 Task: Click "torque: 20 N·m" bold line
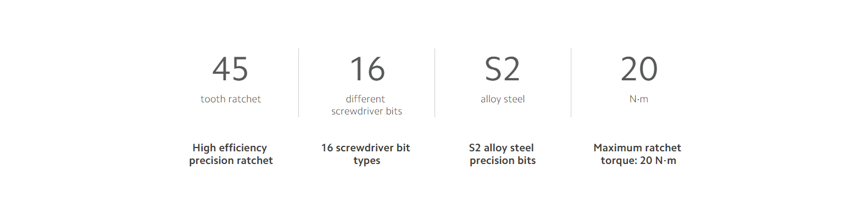pyautogui.click(x=638, y=161)
